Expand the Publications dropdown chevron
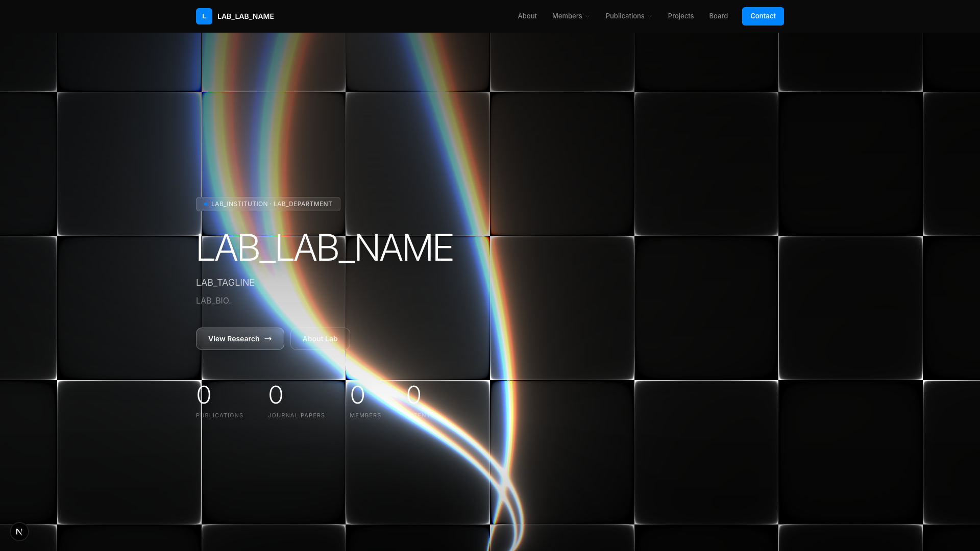Screen dimensions: 980x551 (650, 17)
